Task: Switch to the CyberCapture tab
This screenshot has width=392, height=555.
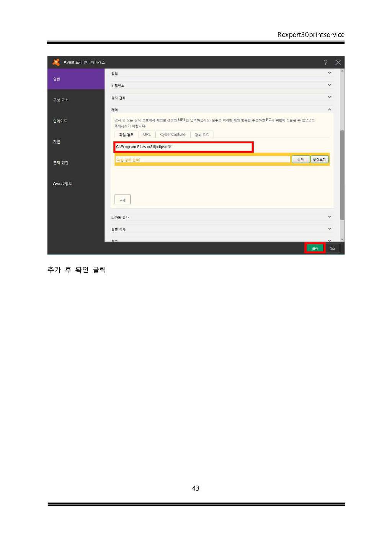Action: click(173, 135)
